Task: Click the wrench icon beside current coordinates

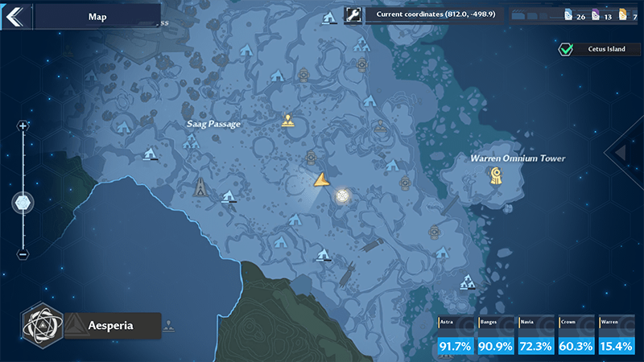Action: tap(353, 14)
